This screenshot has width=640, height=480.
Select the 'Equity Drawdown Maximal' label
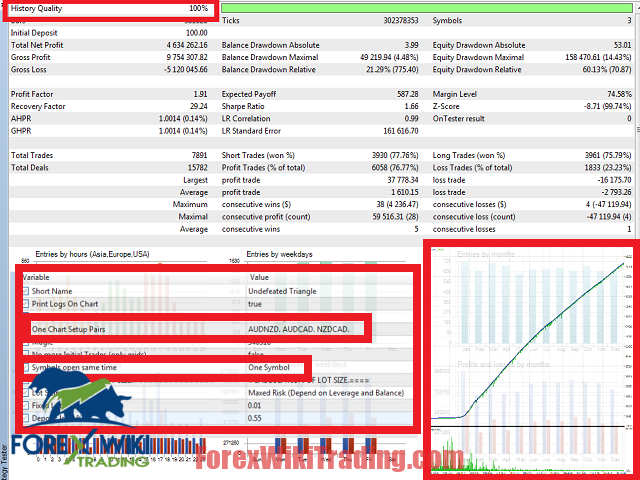pos(478,57)
